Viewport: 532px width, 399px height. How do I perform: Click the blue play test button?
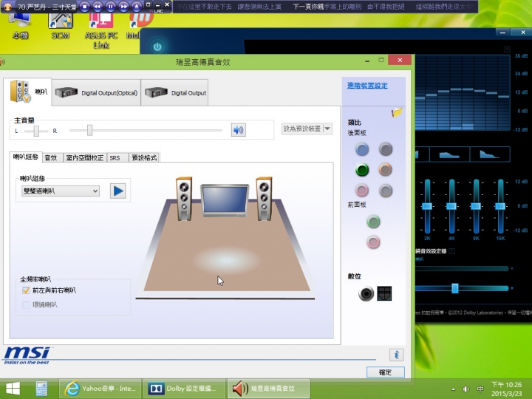(x=117, y=191)
